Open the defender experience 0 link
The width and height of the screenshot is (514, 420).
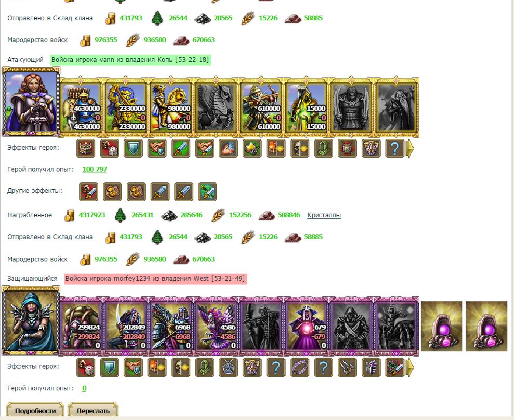point(84,388)
